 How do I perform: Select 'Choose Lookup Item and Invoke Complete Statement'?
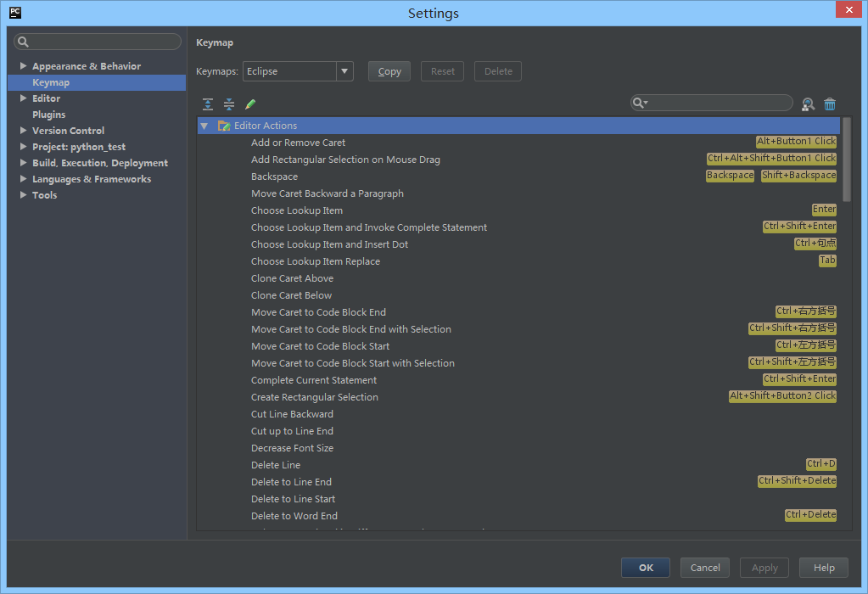(x=369, y=227)
